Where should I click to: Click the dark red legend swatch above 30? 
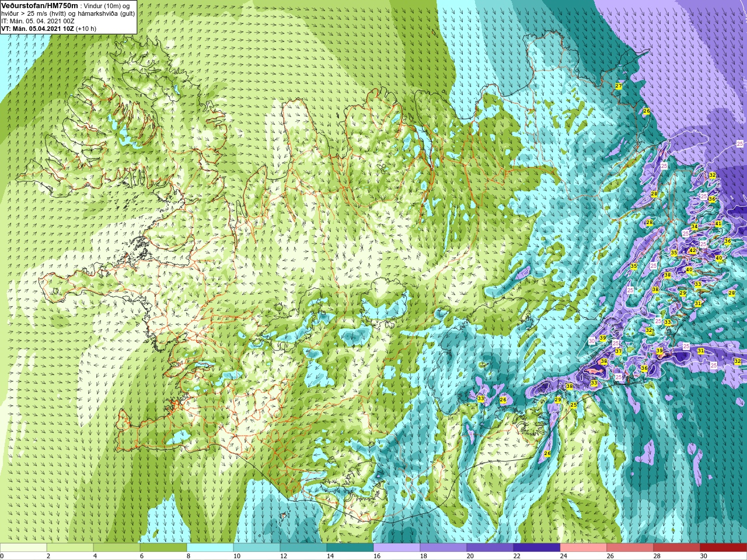pos(724,547)
